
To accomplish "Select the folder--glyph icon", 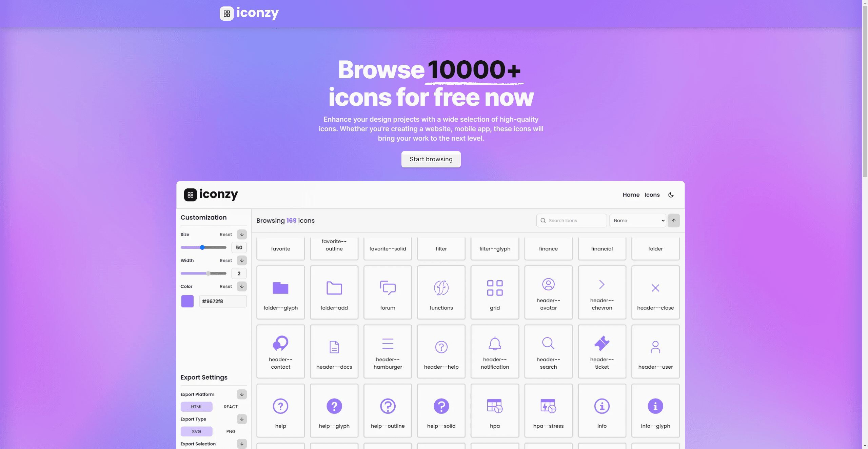I will pyautogui.click(x=280, y=292).
